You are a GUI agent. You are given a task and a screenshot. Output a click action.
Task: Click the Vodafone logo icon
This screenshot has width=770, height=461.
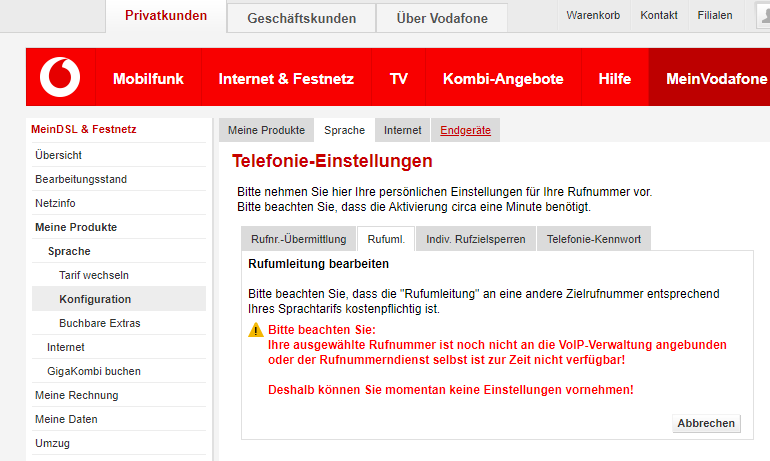(x=60, y=77)
